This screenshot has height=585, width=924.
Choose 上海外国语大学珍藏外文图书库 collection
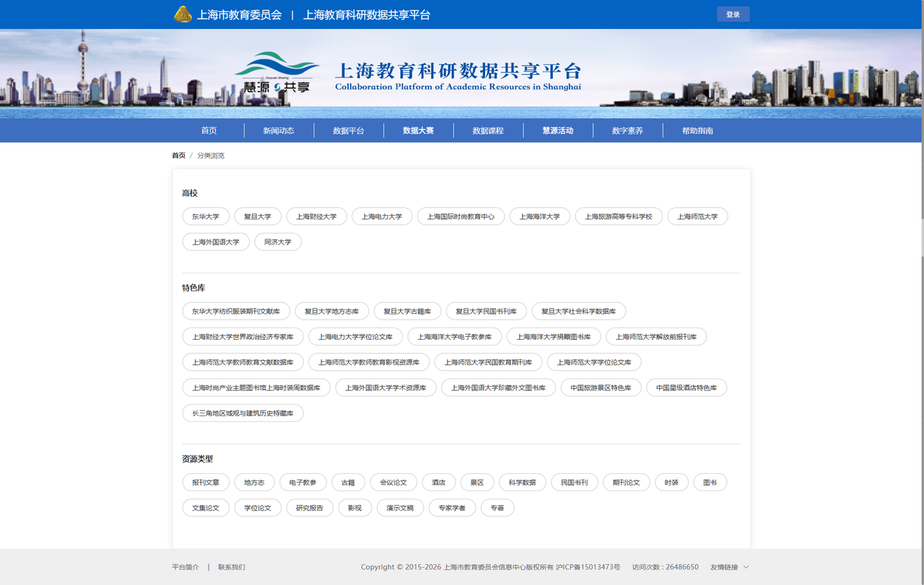(x=498, y=387)
